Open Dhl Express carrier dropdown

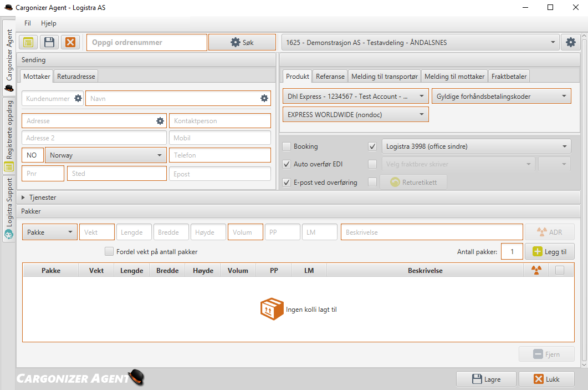tap(355, 97)
